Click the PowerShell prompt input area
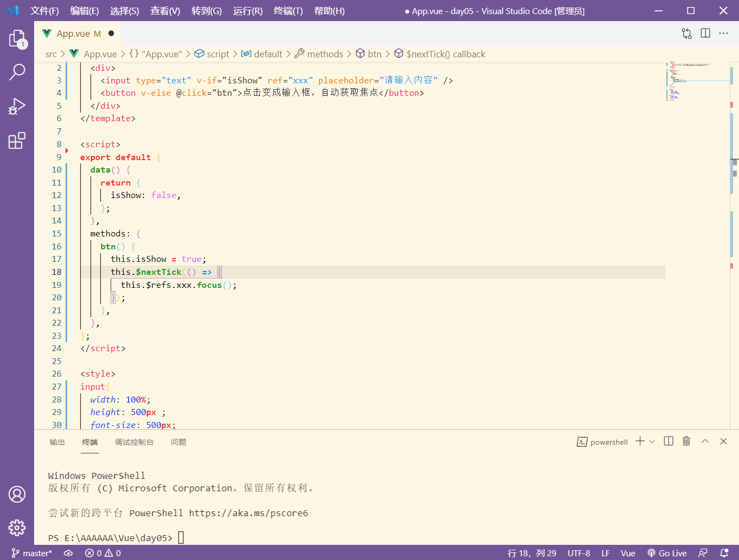The width and height of the screenshot is (739, 560). (181, 538)
